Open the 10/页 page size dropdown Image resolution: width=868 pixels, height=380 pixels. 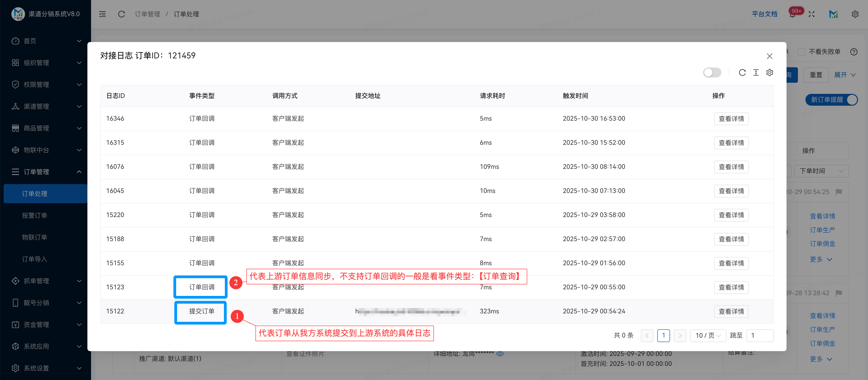pyautogui.click(x=708, y=335)
